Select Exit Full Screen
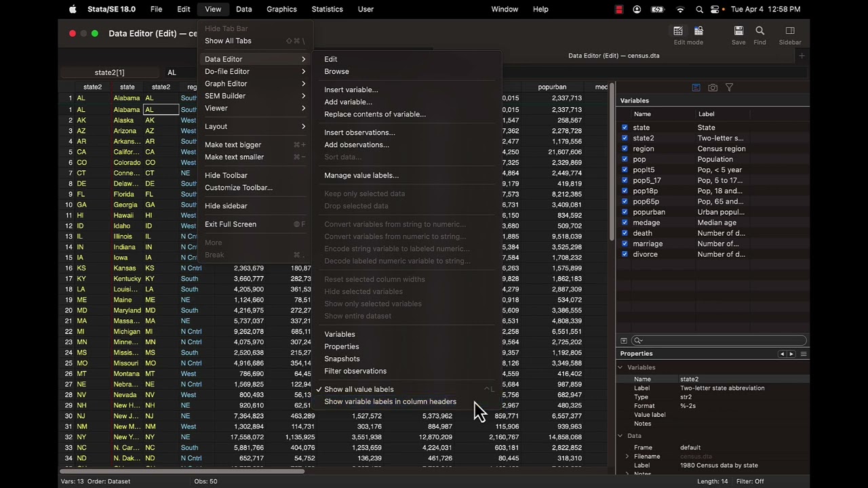This screenshot has width=868, height=488. [x=255, y=224]
